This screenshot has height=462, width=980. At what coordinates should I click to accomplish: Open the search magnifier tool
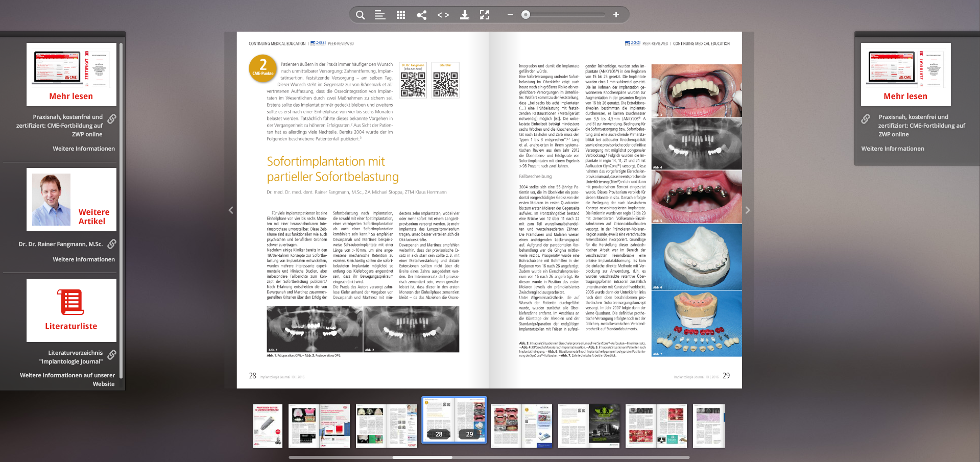(x=360, y=15)
